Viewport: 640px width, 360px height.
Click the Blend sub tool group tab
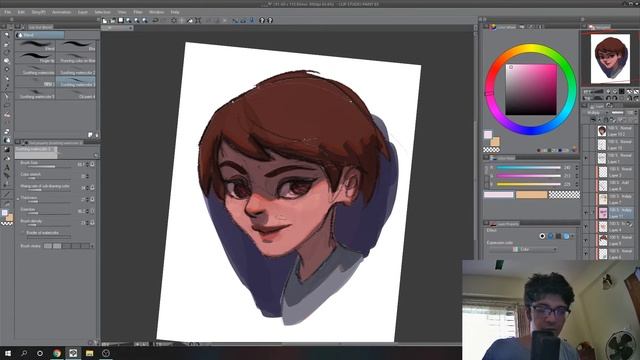tap(40, 35)
